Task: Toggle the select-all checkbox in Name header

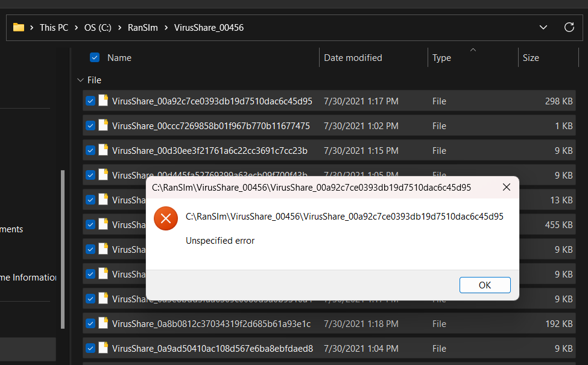Action: (x=95, y=58)
